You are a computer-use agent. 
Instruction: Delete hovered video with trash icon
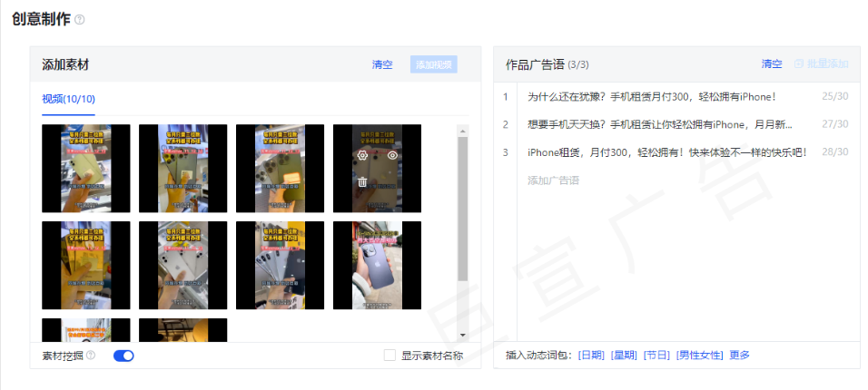[x=362, y=181]
